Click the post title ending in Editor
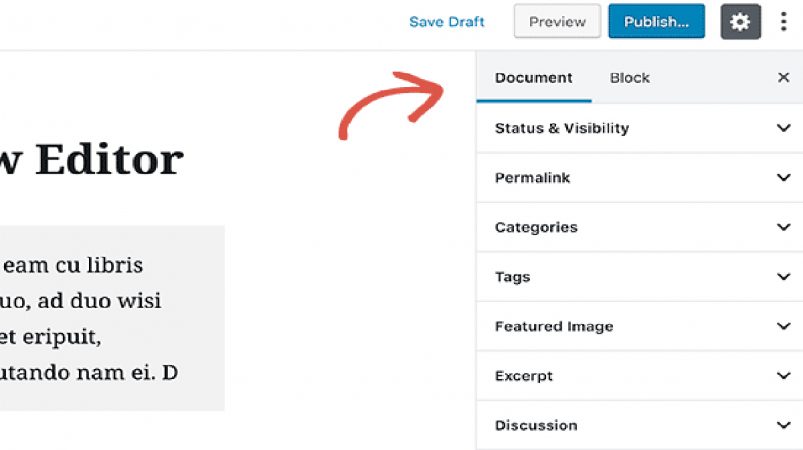 tap(92, 160)
